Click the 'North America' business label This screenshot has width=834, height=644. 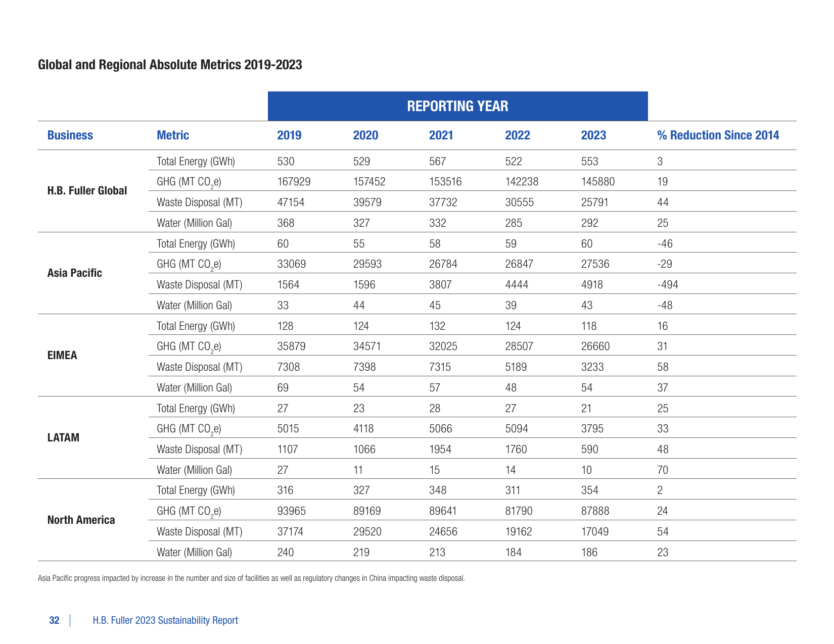pos(81,520)
